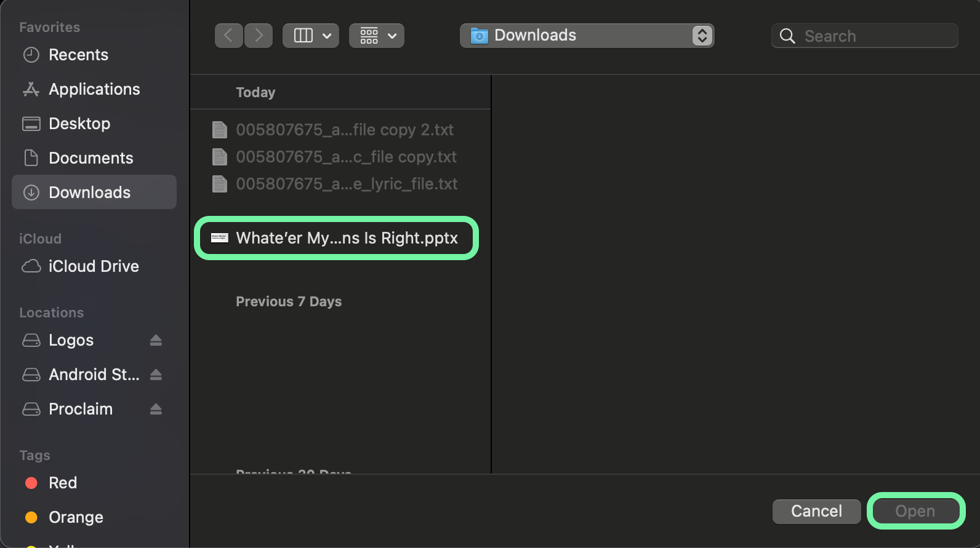
Task: Open the column view options dropdown
Action: coord(311,36)
